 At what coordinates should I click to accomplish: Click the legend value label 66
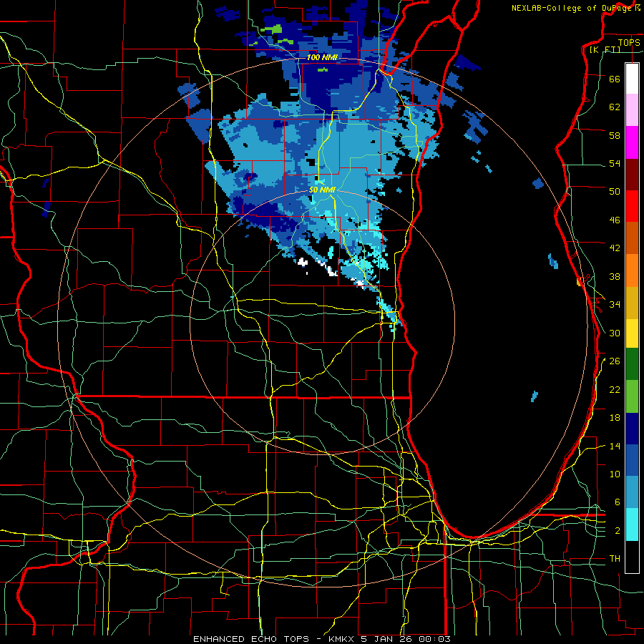pyautogui.click(x=615, y=79)
